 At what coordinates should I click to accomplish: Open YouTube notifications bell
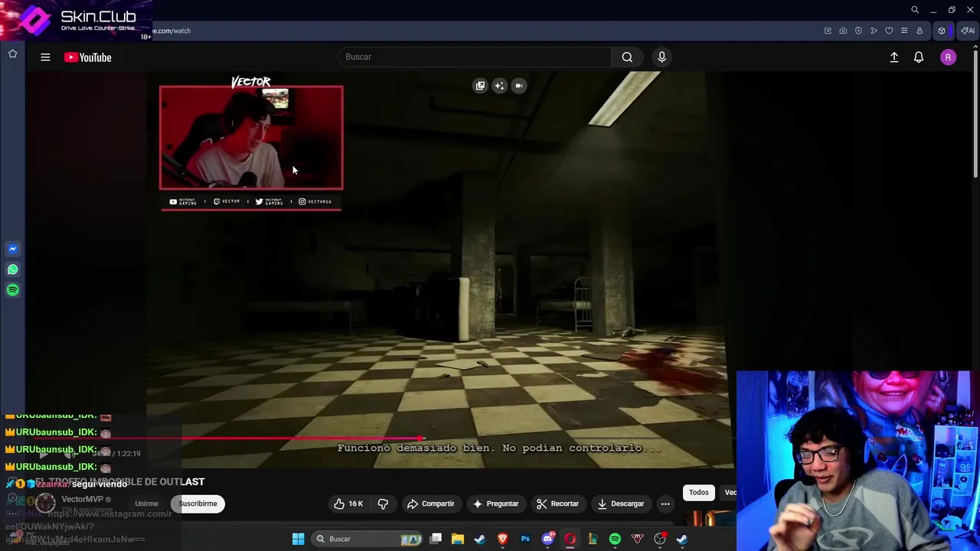[x=919, y=57]
